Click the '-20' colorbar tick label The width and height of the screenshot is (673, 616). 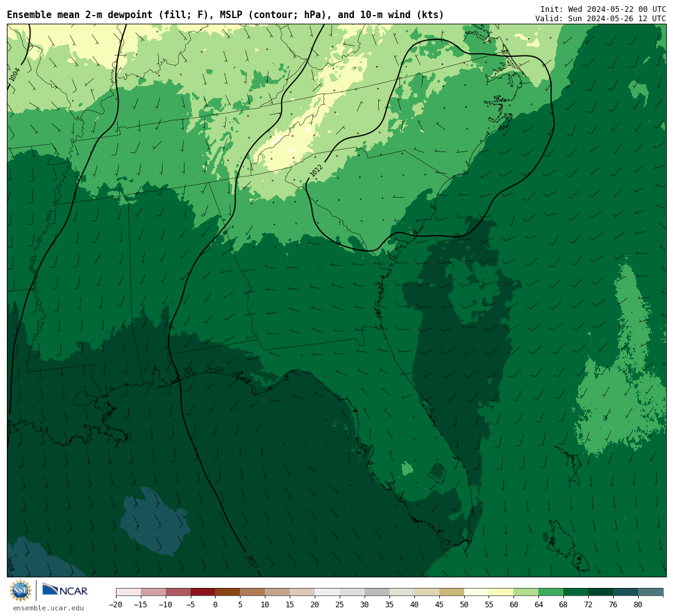coord(116,604)
